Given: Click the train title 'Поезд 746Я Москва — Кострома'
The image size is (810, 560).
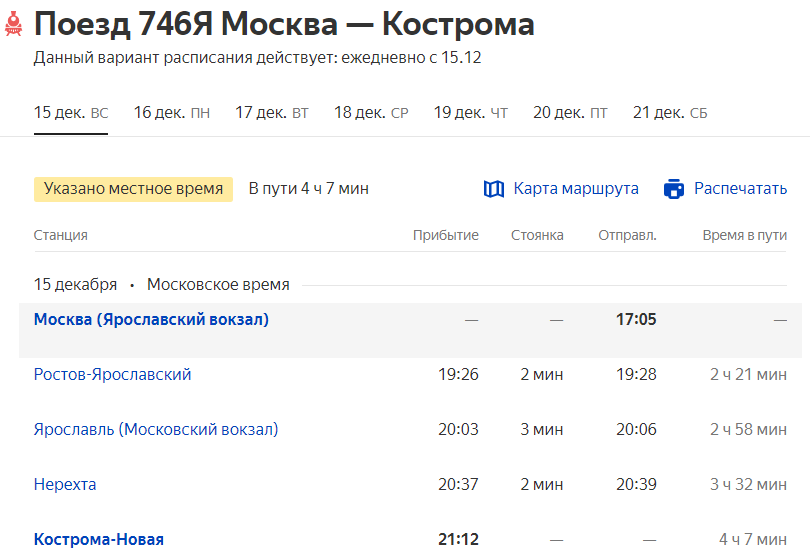Looking at the screenshot, I should 284,25.
